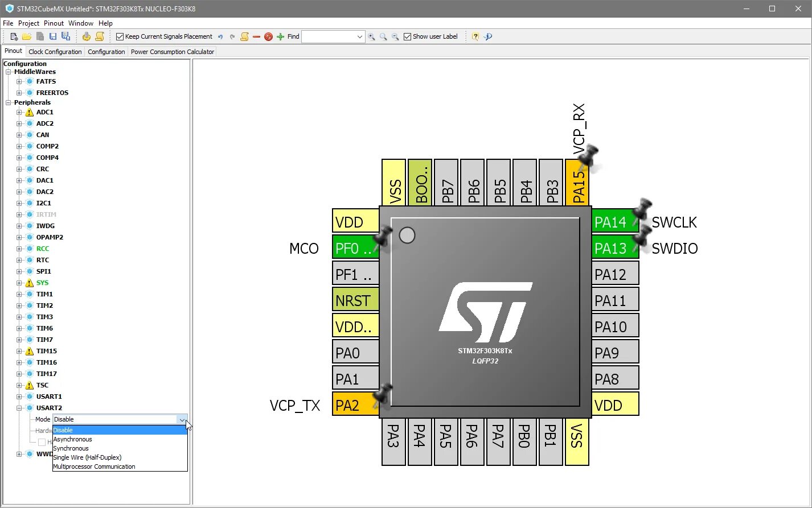The height and width of the screenshot is (508, 812).
Task: Click the PB3 pin on the chip
Action: pos(552,182)
